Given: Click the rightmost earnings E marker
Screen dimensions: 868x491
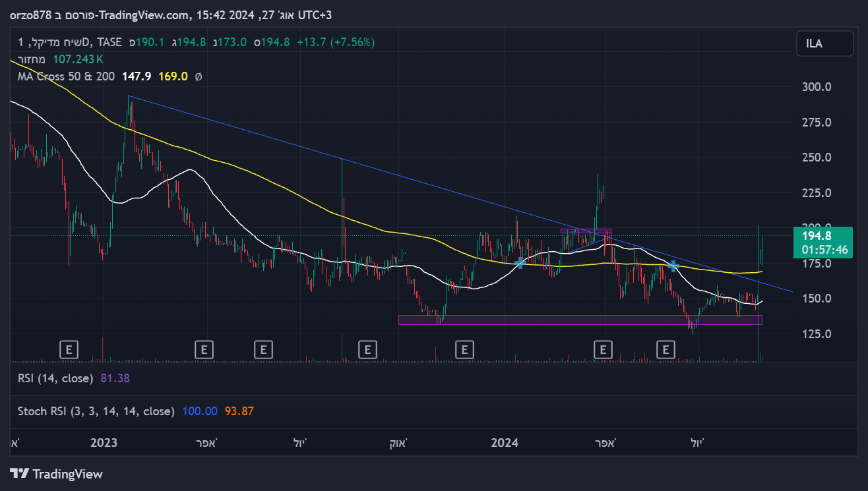Looking at the screenshot, I should click(x=667, y=349).
